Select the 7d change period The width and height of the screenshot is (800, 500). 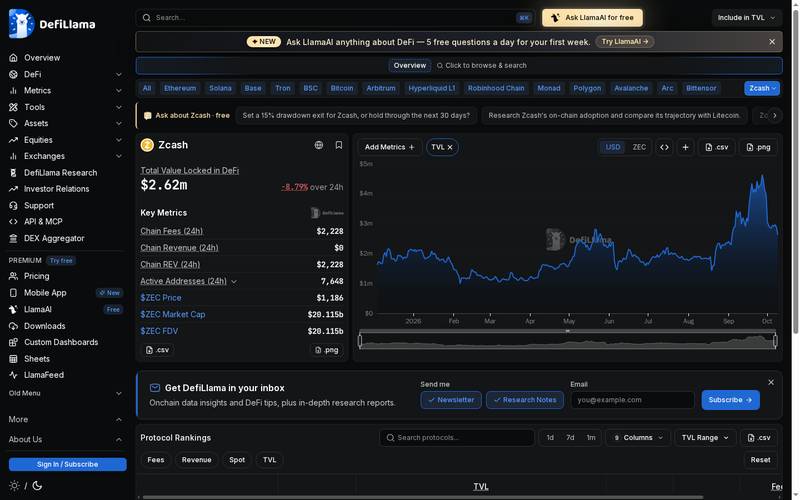click(570, 438)
